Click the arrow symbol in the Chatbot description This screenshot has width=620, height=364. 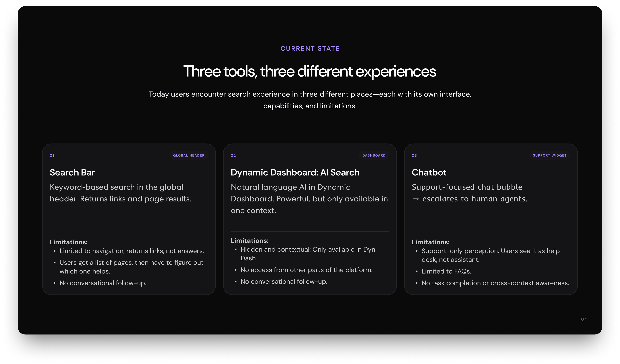(416, 199)
